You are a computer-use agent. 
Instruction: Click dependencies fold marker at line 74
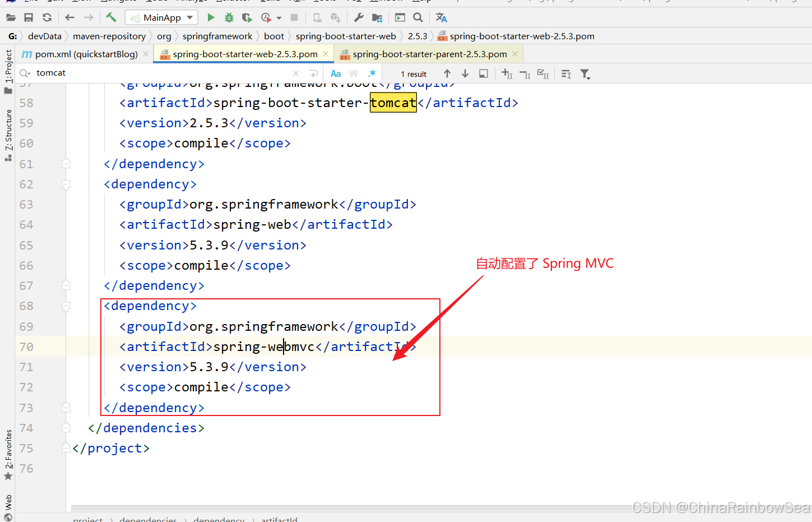coord(66,428)
